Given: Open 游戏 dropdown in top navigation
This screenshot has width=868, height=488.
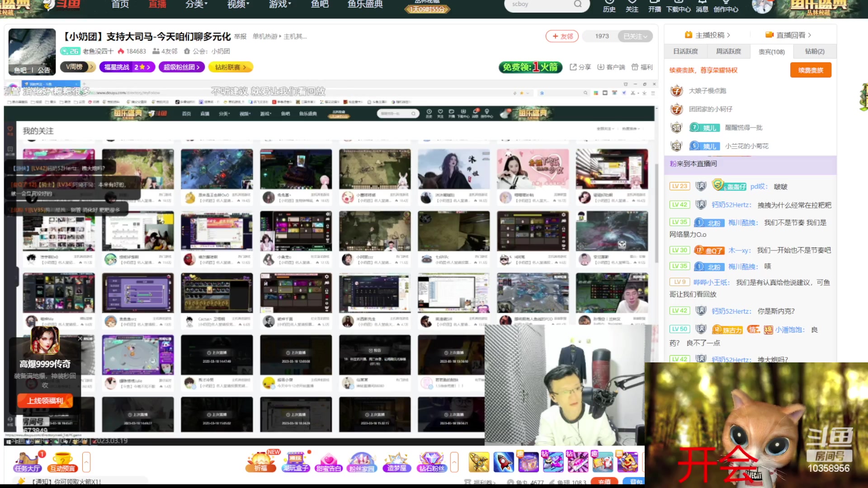Looking at the screenshot, I should [x=280, y=5].
